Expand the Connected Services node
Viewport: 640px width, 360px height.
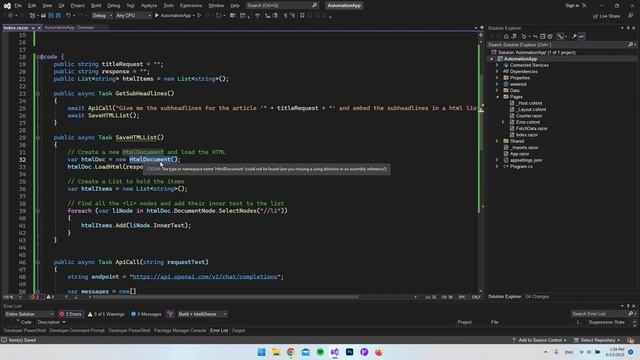(498, 65)
